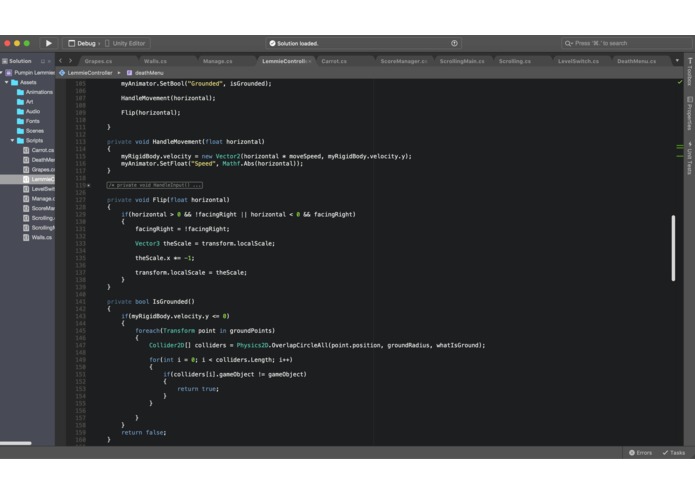Navigate forward with right arrow
695x494 pixels.
coord(70,61)
